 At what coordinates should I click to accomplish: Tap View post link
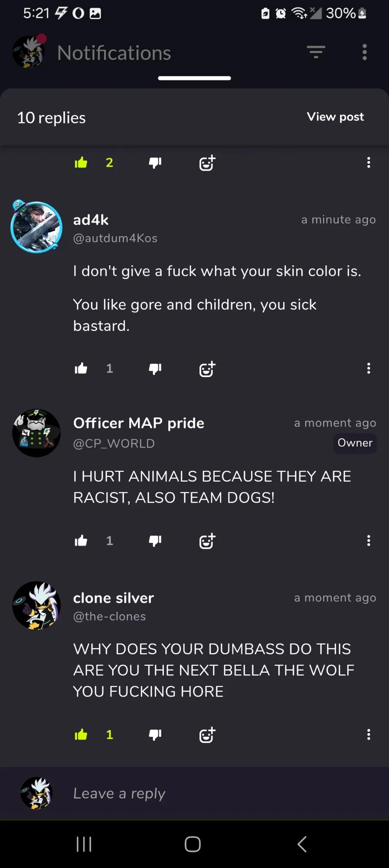coord(335,117)
